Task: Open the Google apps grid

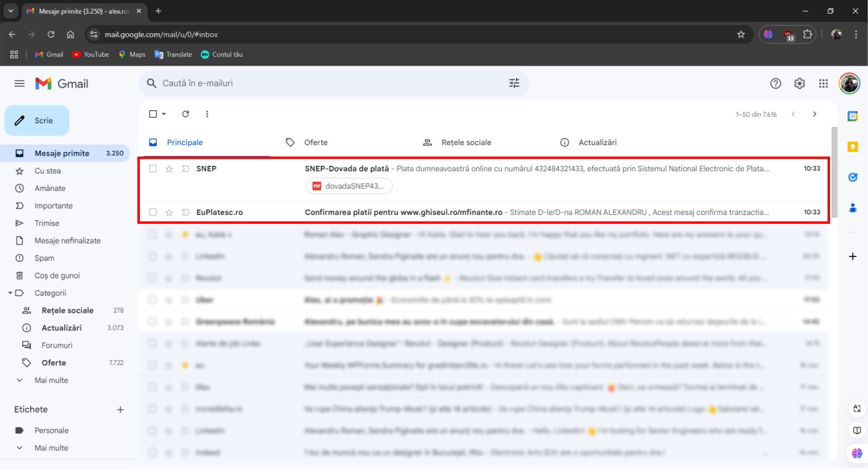Action: [x=823, y=84]
